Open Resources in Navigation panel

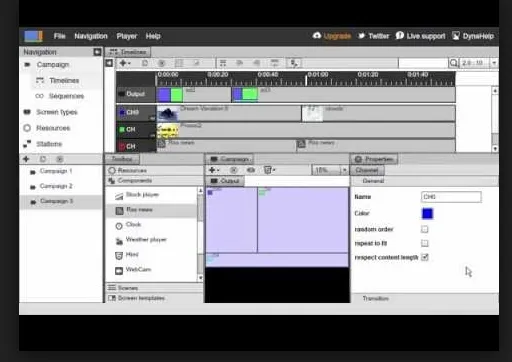pos(53,128)
